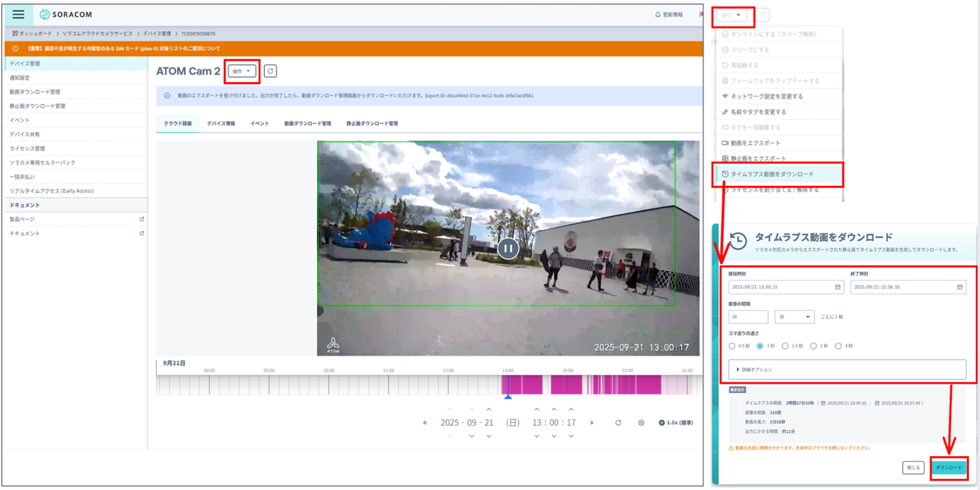This screenshot has height=490, width=980.
Task: Decrease the minute value with its down chevron
Action: click(x=554, y=436)
